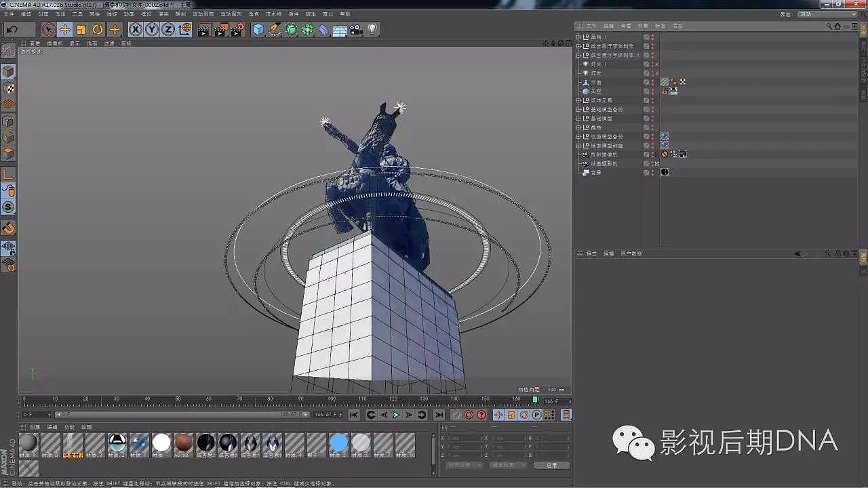Record active objects keyframe
The width and height of the screenshot is (868, 488).
(x=456, y=415)
